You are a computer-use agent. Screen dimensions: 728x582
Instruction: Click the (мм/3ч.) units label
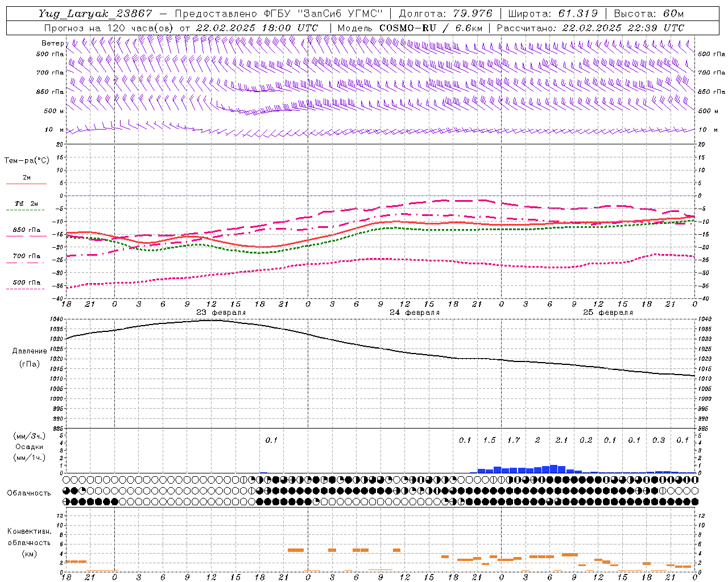click(x=30, y=436)
